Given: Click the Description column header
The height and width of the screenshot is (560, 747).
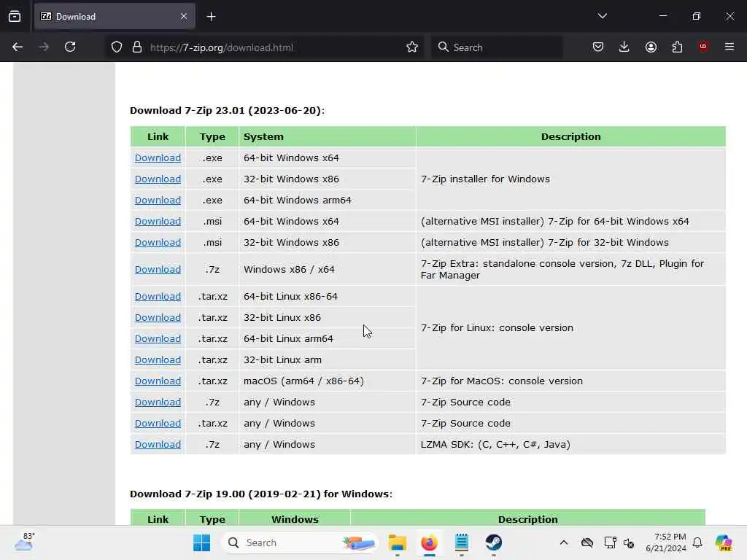Looking at the screenshot, I should (570, 136).
